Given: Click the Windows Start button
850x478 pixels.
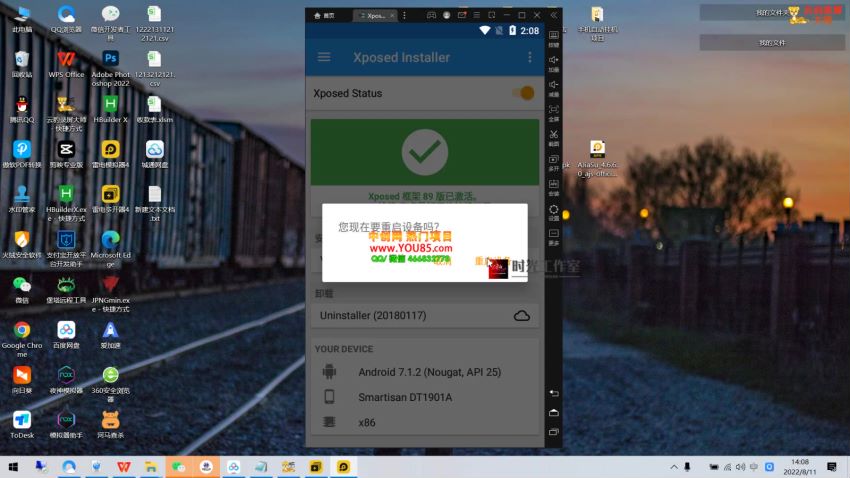Looking at the screenshot, I should (x=13, y=467).
